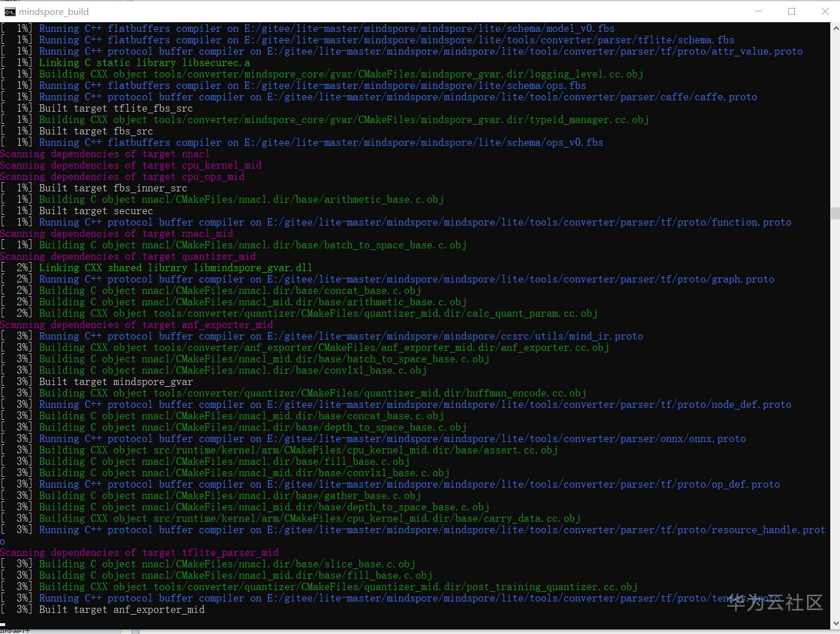Select the line ending in node_def.proto
Screen dimensions: 840x634
pyautogui.click(x=395, y=404)
